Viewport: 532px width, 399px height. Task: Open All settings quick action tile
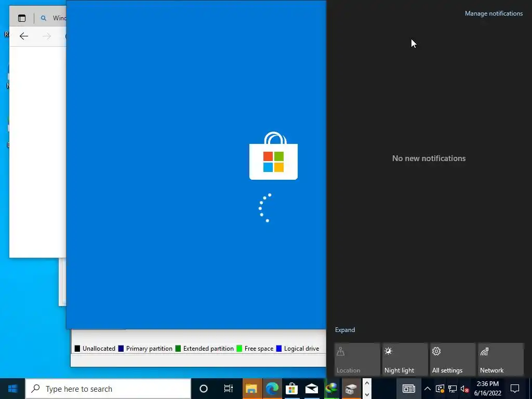(x=453, y=360)
